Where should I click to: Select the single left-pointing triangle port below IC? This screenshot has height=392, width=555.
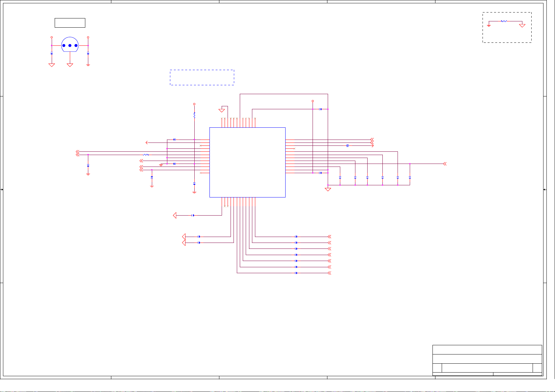pyautogui.click(x=175, y=215)
